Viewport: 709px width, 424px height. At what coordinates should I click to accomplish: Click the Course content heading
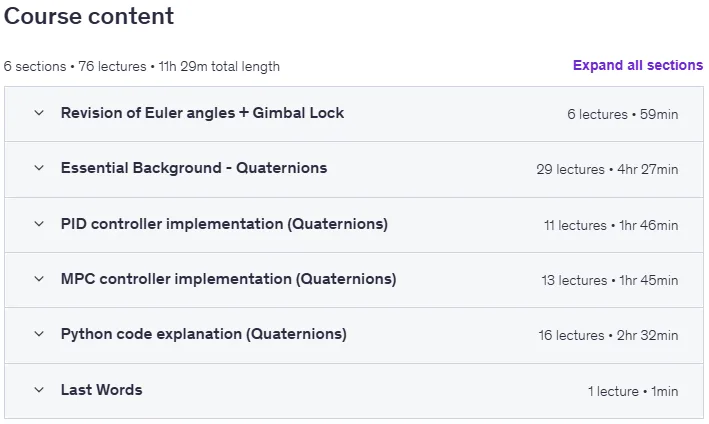[x=89, y=16]
